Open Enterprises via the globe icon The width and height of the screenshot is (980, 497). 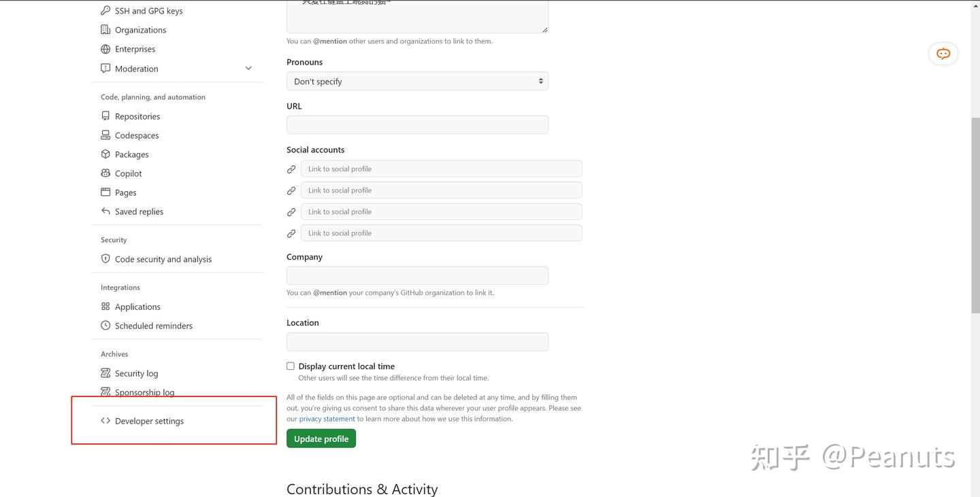pos(105,48)
